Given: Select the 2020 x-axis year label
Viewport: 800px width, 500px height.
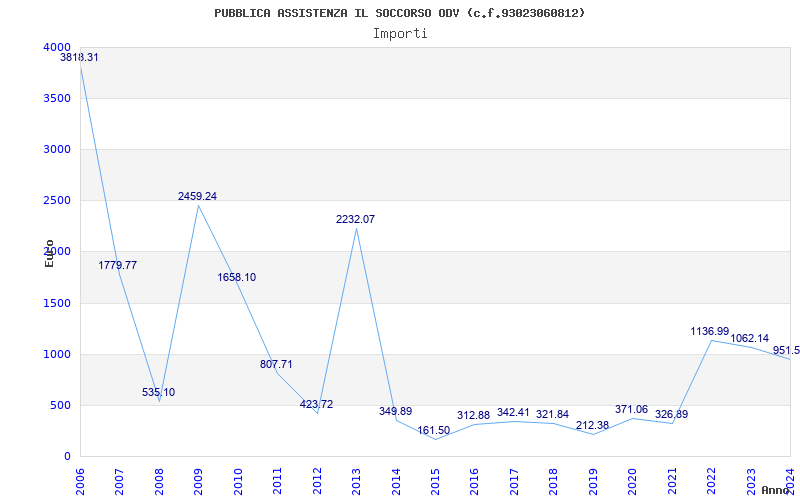Looking at the screenshot, I should pyautogui.click(x=632, y=481).
